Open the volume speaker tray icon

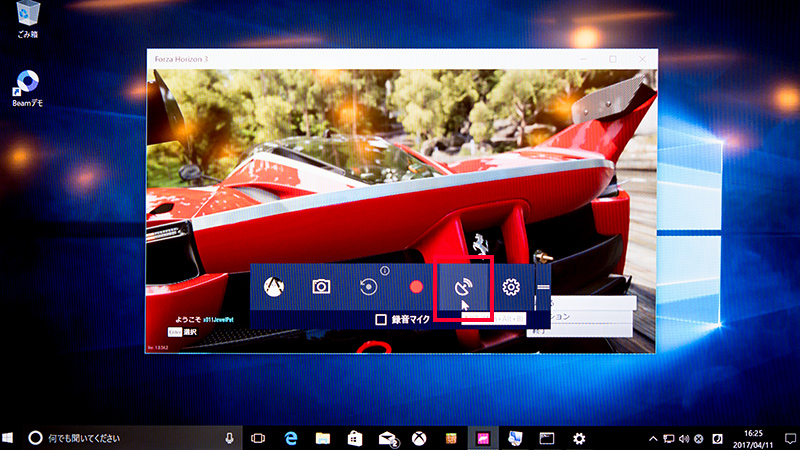(684, 438)
